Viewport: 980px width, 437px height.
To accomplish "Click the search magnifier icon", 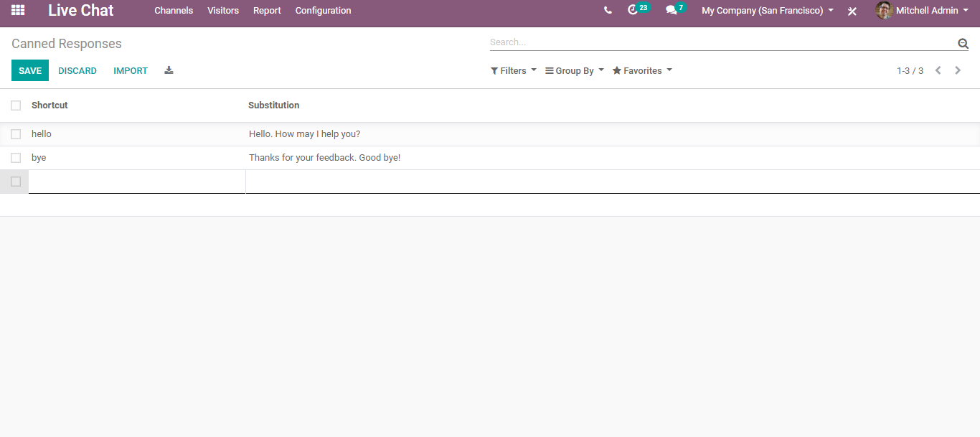I will pos(963,44).
